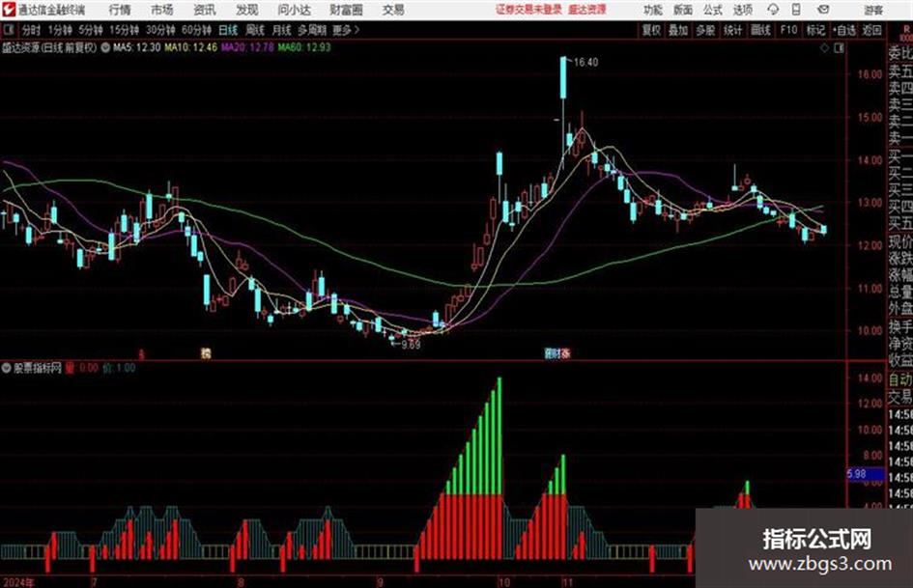
Task: Open the 选项 options menu
Action: tap(742, 10)
